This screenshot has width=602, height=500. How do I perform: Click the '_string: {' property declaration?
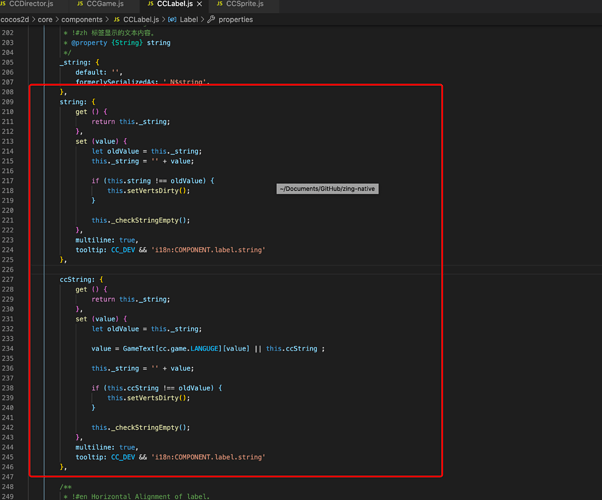click(79, 62)
